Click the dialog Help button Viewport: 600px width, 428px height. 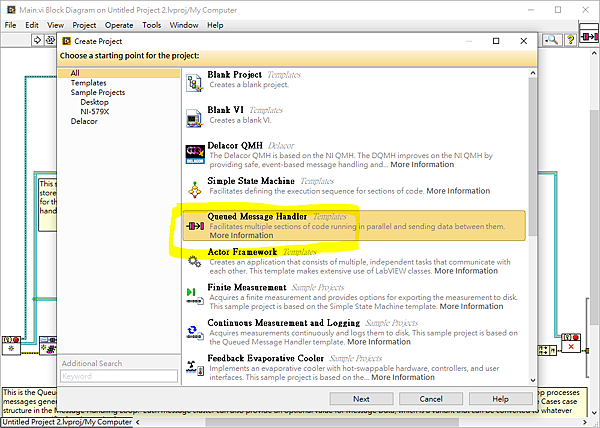(500, 399)
